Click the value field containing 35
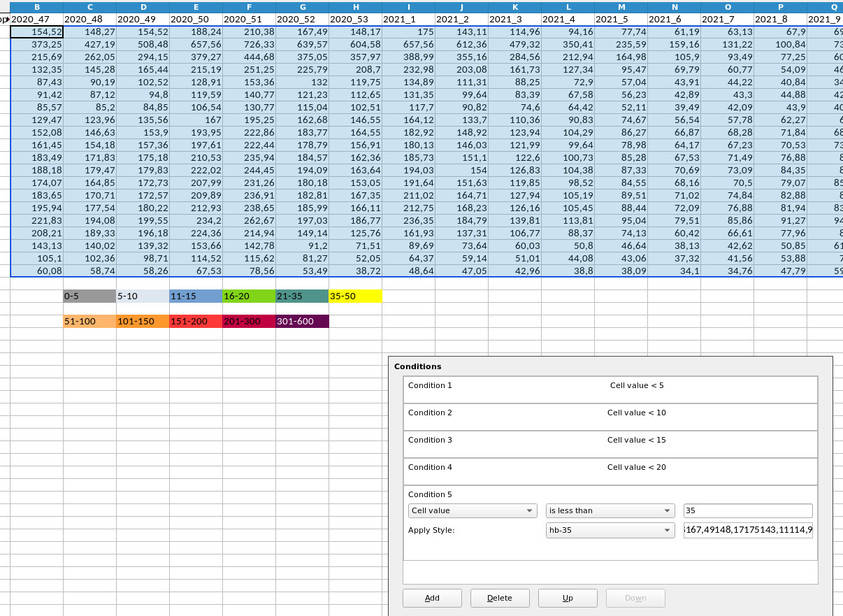 (747, 510)
